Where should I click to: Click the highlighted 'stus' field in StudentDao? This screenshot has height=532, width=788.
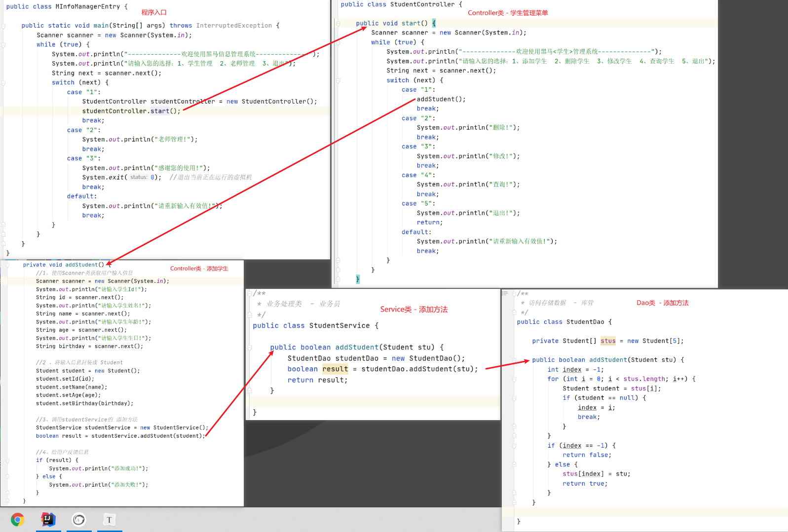pos(608,341)
